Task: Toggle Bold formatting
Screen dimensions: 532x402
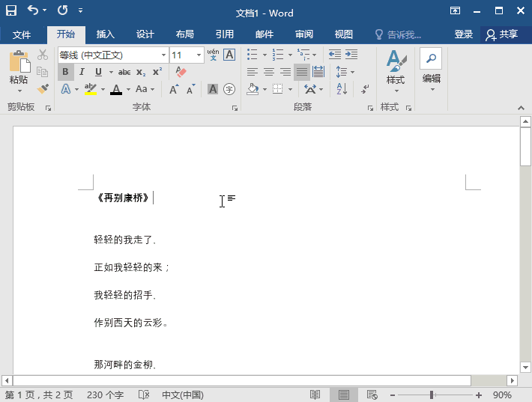Action: (x=65, y=72)
